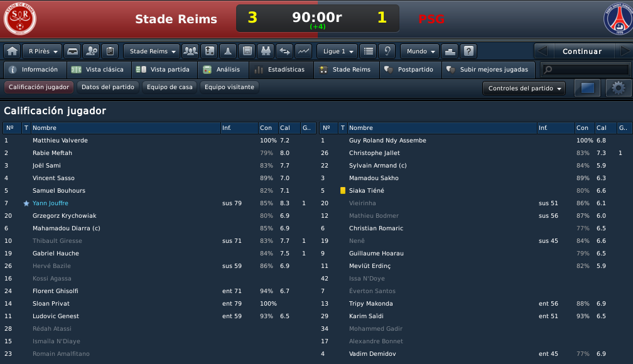
Task: Switch to the Estadísticas tab
Action: (x=280, y=70)
